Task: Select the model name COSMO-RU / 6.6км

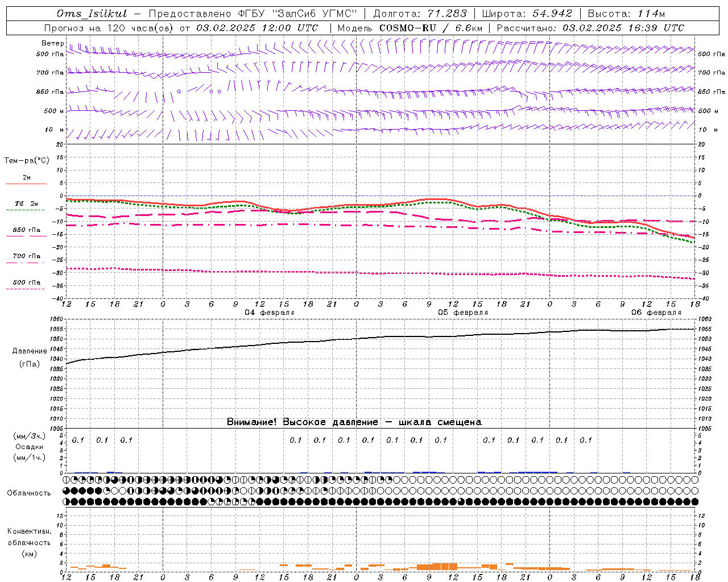Action: coord(431,28)
